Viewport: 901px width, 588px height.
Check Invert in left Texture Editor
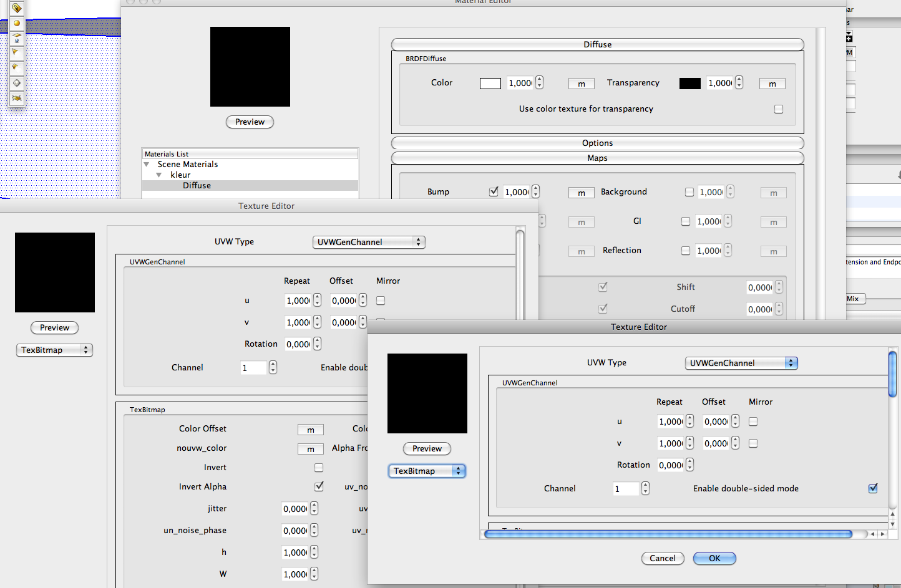[319, 467]
